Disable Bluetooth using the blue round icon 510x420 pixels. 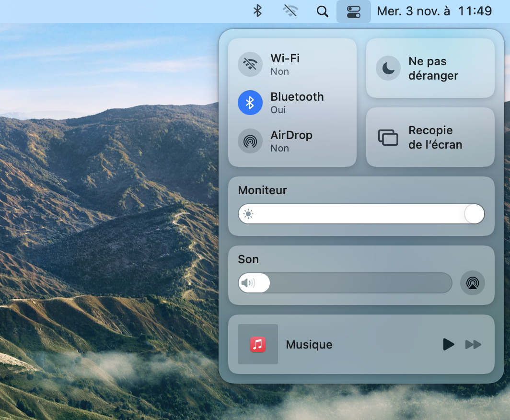pos(250,103)
